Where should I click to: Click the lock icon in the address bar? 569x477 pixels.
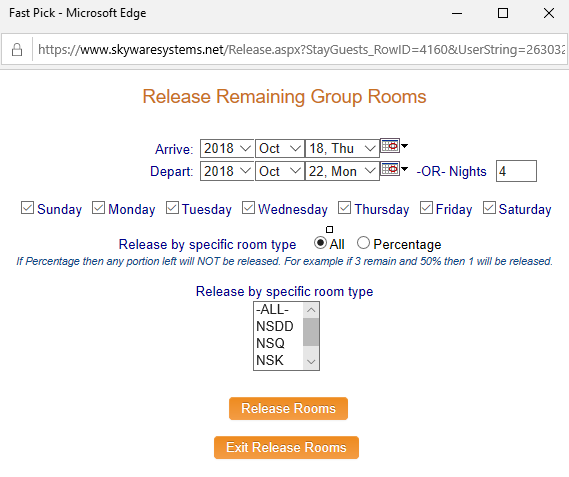[x=17, y=50]
